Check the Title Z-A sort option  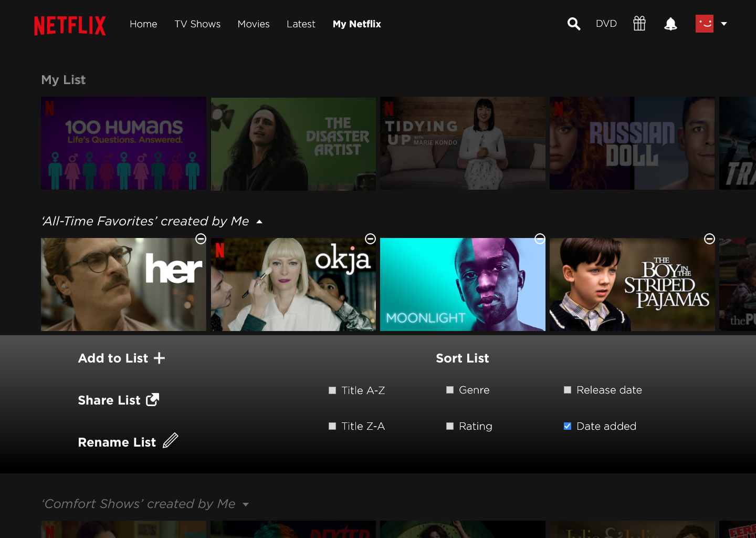(332, 426)
